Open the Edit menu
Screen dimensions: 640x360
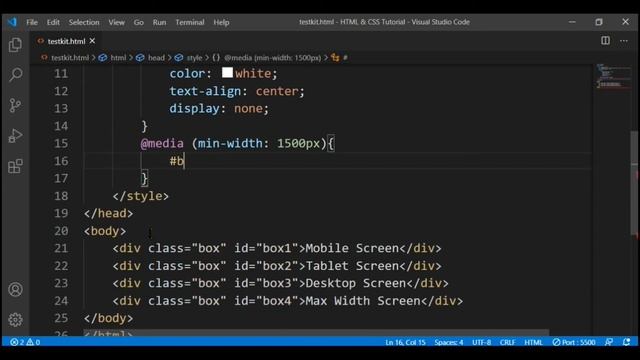(53, 22)
